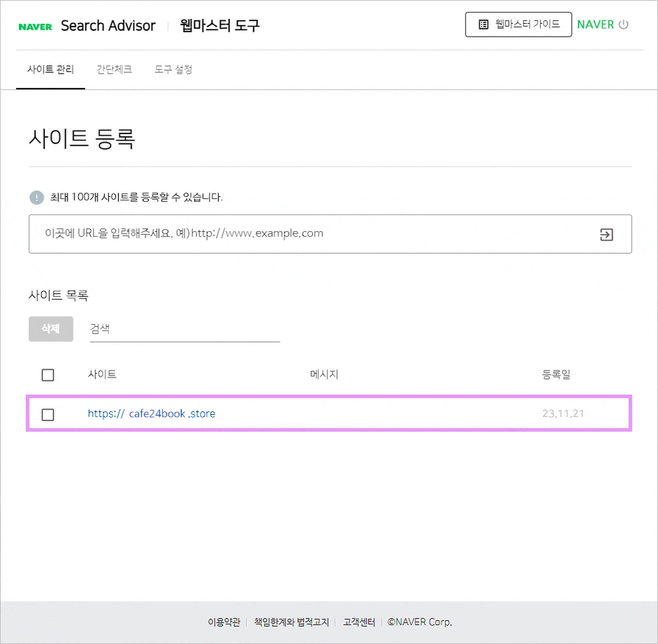This screenshot has width=658, height=644.
Task: Open the 웹마스터 가이드 page
Action: pos(518,24)
